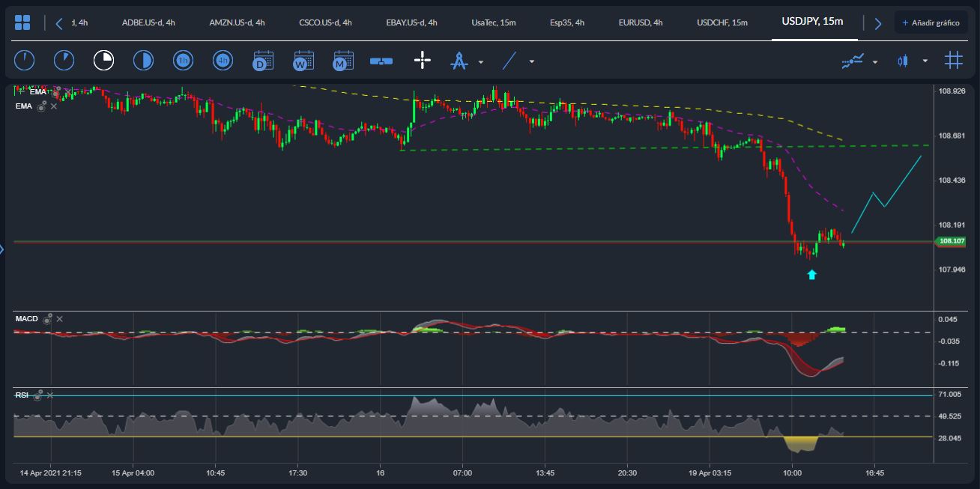The height and width of the screenshot is (489, 980).
Task: Open the drawing tools dropdown arrow
Action: click(x=480, y=63)
